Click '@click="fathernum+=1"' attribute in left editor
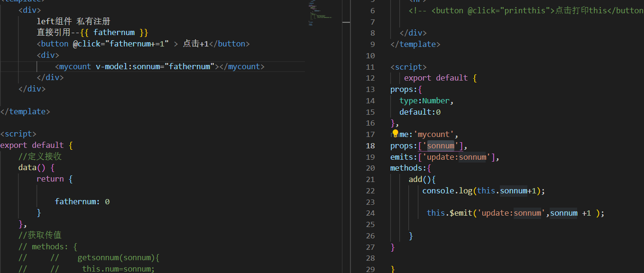 121,44
